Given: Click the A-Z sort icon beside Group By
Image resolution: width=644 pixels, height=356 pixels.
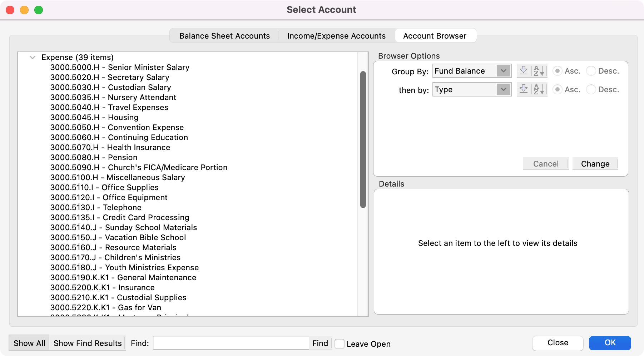Looking at the screenshot, I should tap(539, 71).
